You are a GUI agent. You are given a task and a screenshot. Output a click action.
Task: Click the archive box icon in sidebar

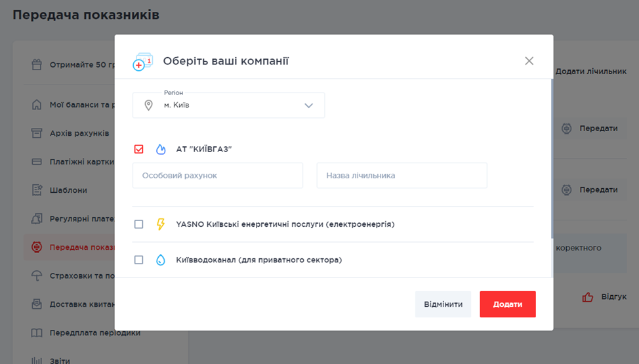point(37,133)
